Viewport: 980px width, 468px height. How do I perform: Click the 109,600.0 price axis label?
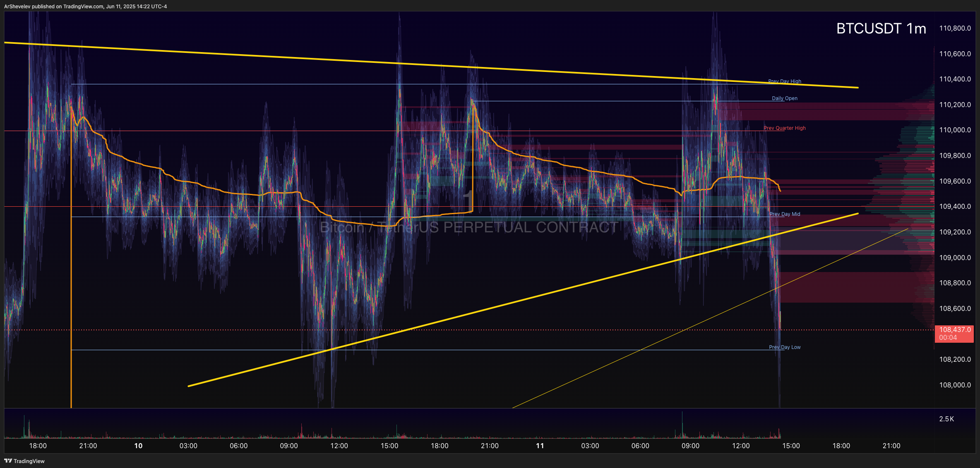pos(955,181)
